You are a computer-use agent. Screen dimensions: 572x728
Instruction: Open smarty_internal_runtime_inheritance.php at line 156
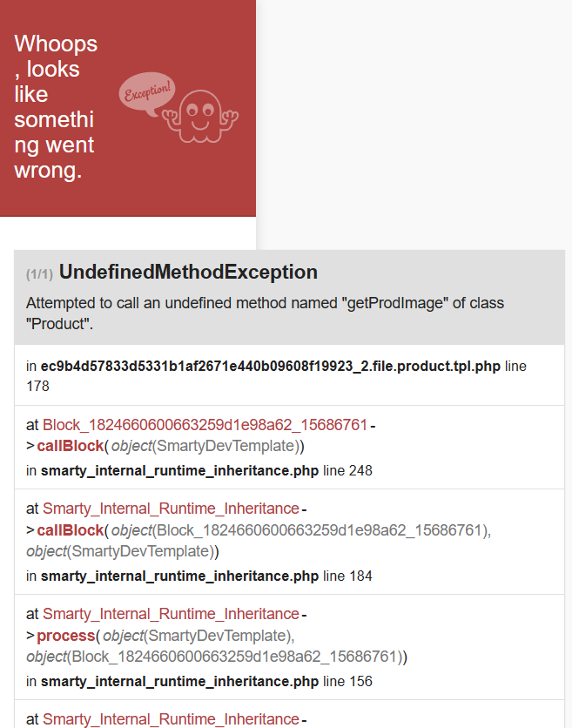point(179,681)
